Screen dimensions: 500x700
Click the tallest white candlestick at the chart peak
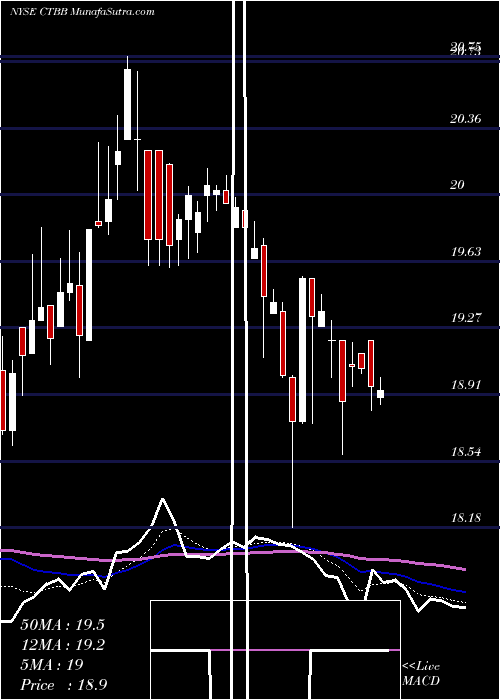(x=128, y=98)
